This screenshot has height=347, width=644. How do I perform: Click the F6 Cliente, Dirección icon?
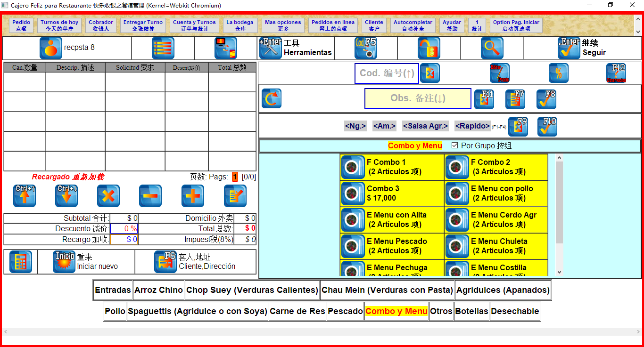coord(165,262)
